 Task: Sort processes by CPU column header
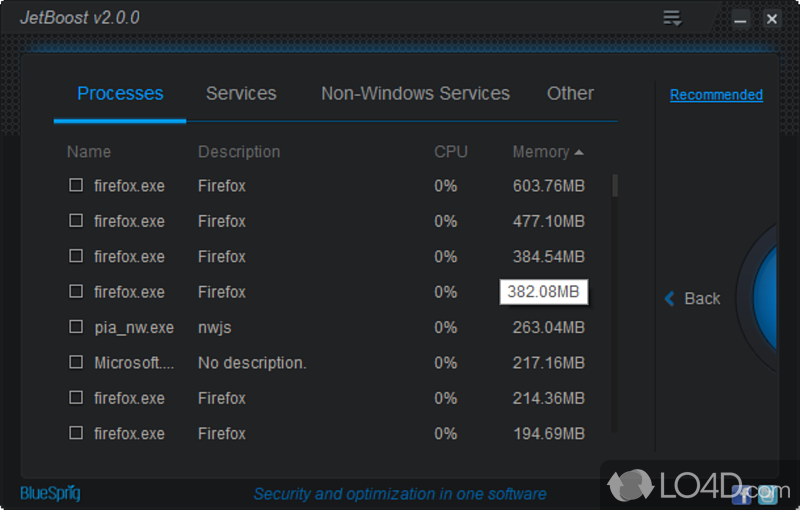point(450,152)
